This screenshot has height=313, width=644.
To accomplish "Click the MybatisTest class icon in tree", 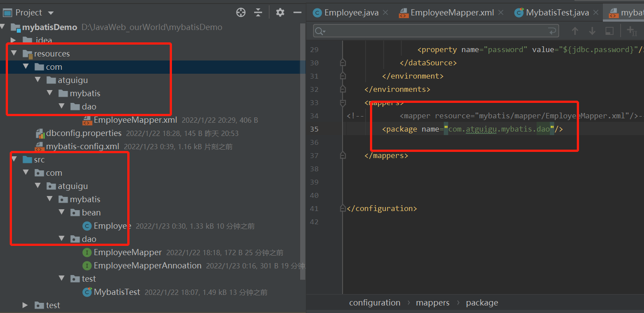I will 88,292.
